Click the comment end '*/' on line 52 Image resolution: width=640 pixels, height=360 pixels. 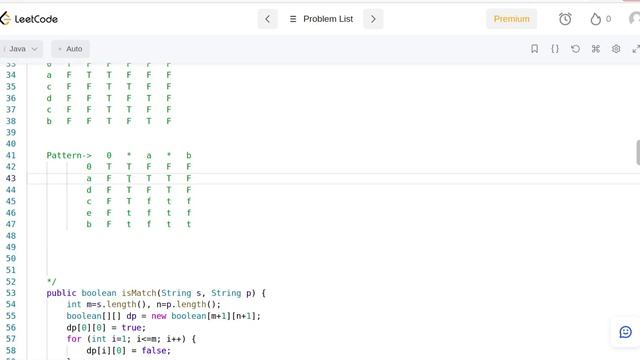coord(51,282)
